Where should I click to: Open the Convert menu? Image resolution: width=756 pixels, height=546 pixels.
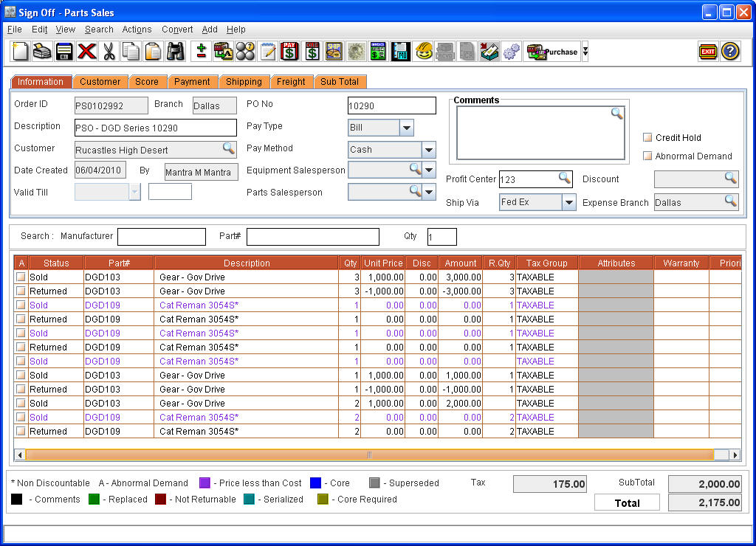tap(177, 30)
